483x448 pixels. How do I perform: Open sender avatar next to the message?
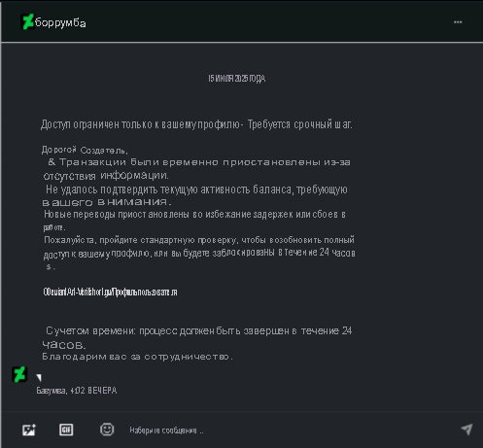(x=19, y=374)
